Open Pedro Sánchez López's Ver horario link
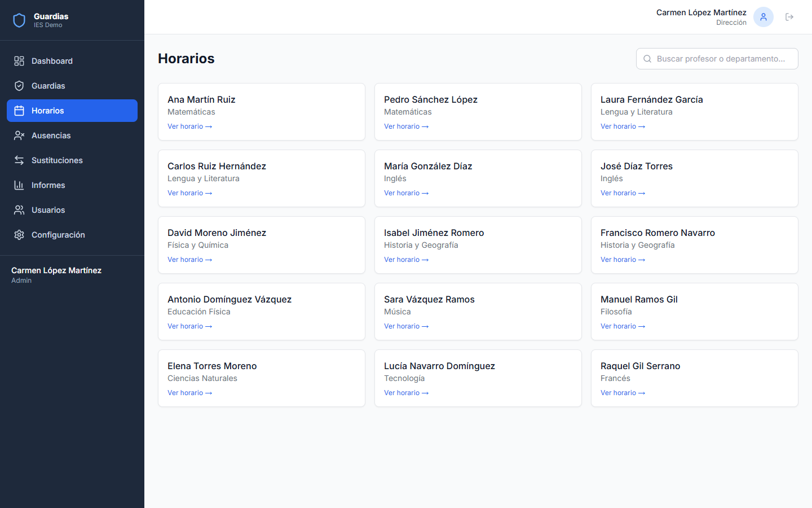Viewport: 812px width, 508px height. [x=406, y=126]
